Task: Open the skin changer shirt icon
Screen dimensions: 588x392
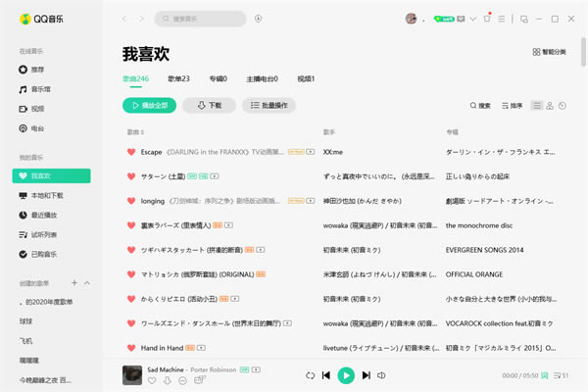Action: pyautogui.click(x=487, y=19)
